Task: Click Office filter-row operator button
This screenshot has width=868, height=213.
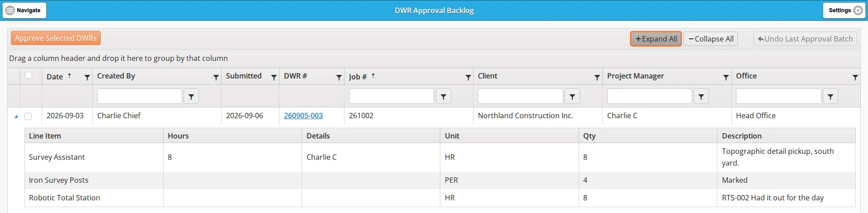Action: tap(830, 96)
